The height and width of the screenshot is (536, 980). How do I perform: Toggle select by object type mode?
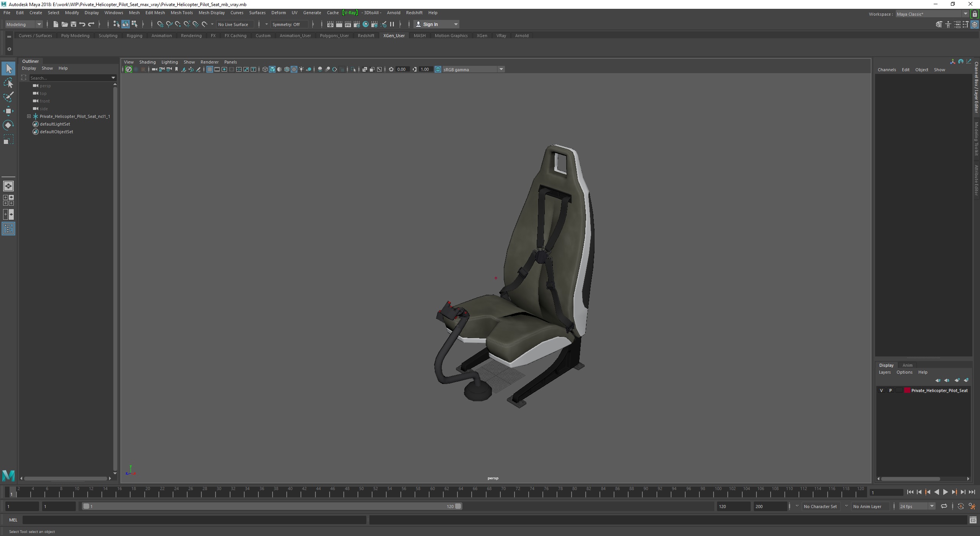126,25
